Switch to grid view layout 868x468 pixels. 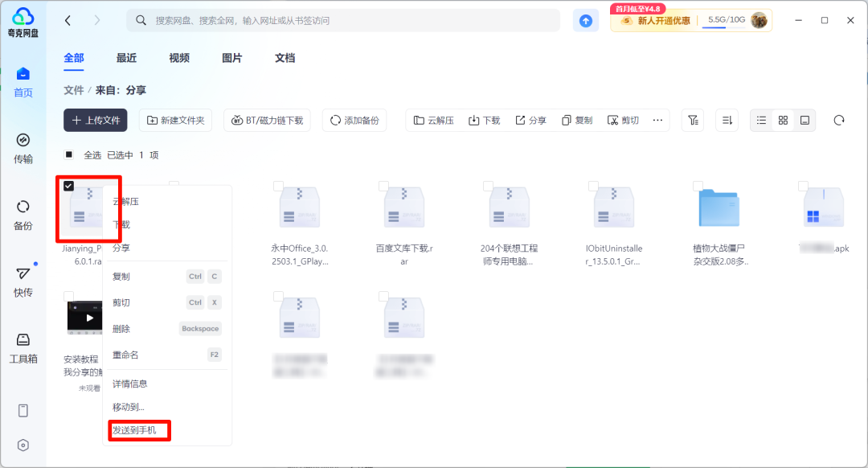(783, 120)
